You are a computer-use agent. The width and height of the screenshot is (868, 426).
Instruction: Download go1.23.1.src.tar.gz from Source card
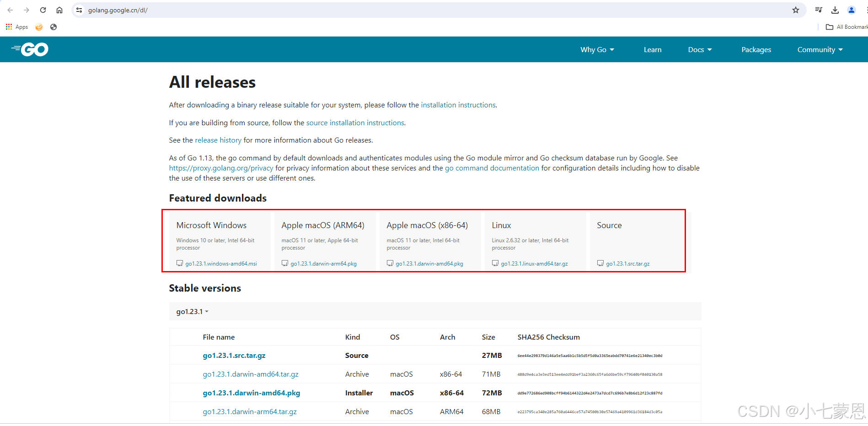(628, 264)
